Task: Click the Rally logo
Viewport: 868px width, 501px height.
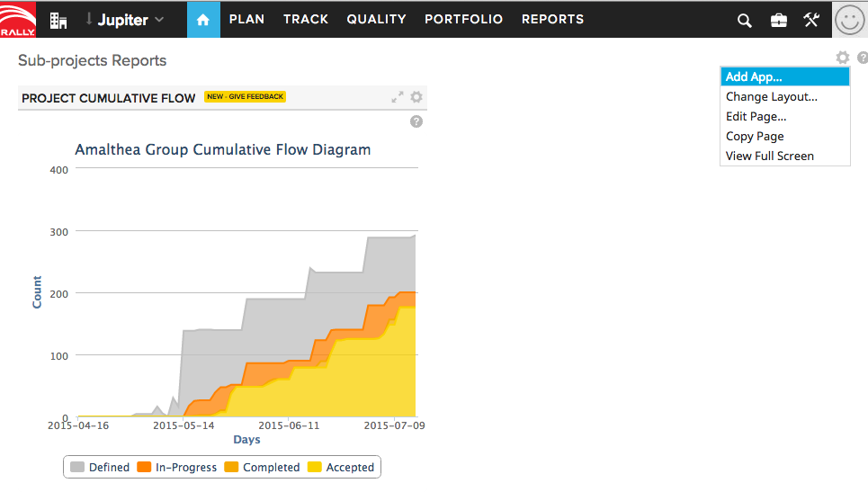Action: tap(18, 19)
